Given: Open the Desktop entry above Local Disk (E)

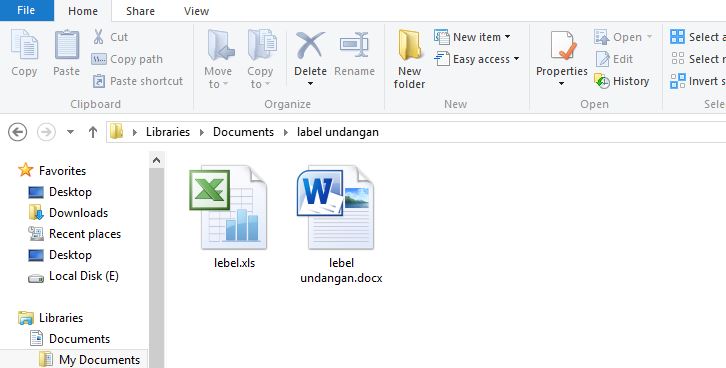Looking at the screenshot, I should coord(70,255).
